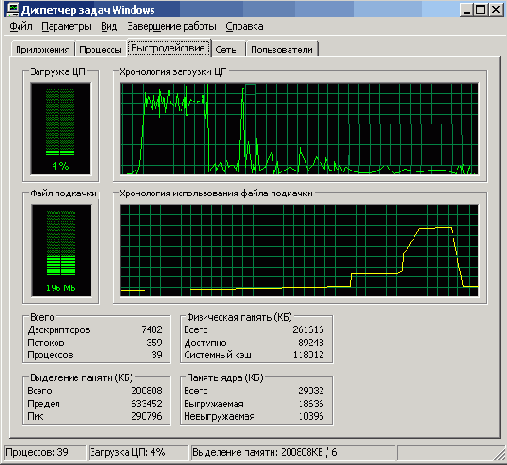Open the Завершение работы menu

click(x=172, y=26)
